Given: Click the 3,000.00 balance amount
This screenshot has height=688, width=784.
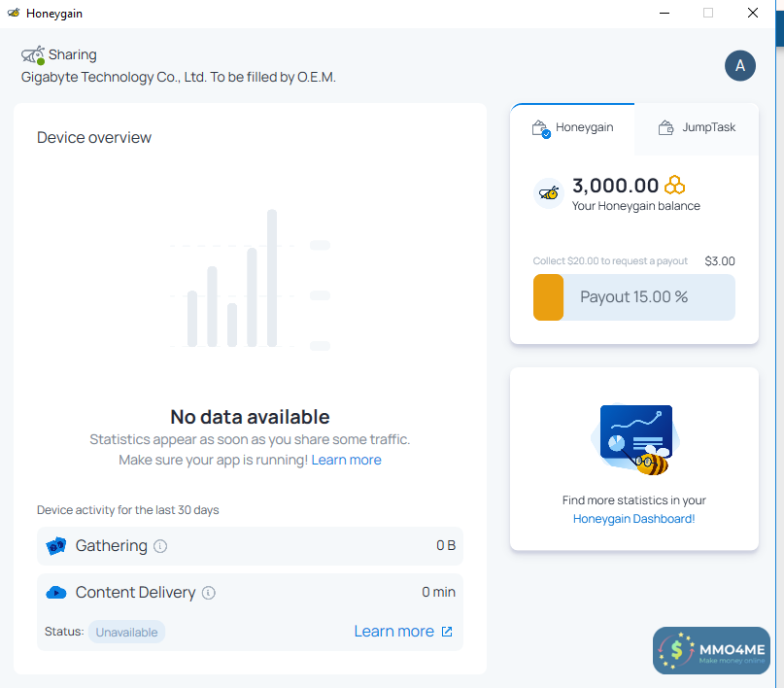Looking at the screenshot, I should click(615, 186).
